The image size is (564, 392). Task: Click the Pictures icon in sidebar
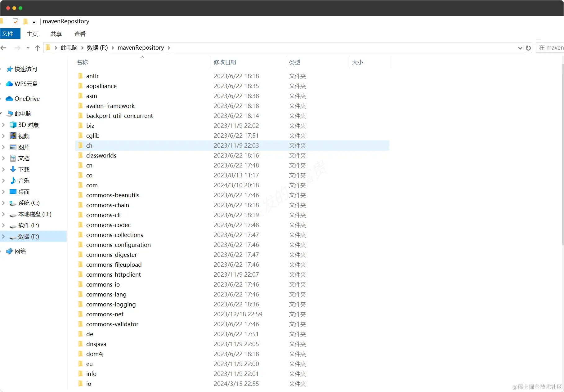pyautogui.click(x=13, y=147)
